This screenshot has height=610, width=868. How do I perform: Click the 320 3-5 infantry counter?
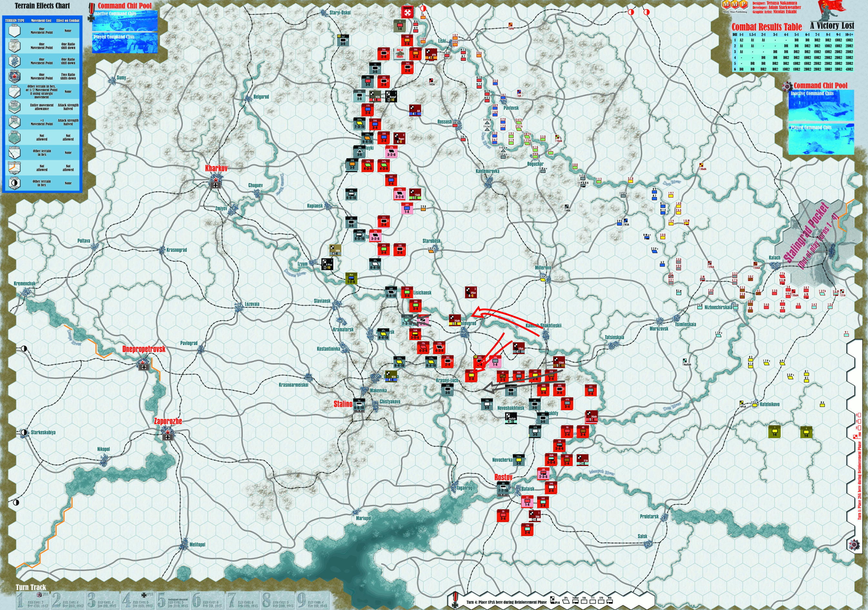click(448, 390)
